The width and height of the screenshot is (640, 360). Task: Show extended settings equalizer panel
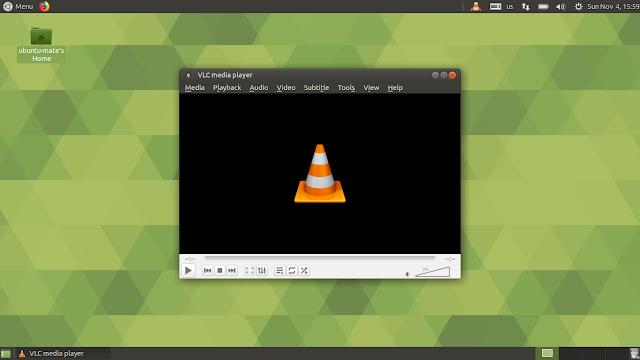[x=262, y=271]
